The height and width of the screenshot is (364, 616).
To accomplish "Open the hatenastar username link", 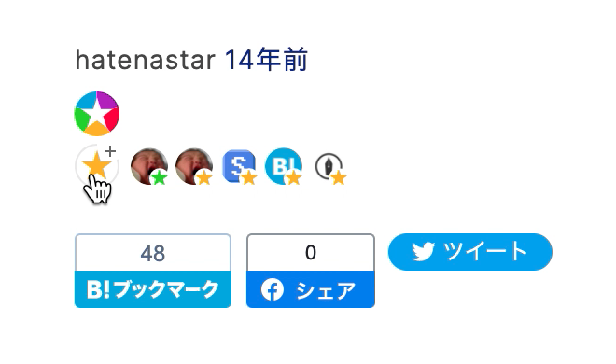I will click(145, 60).
